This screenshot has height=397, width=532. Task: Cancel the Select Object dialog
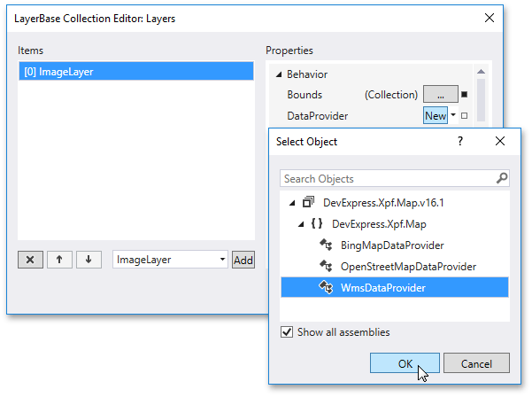coord(476,363)
